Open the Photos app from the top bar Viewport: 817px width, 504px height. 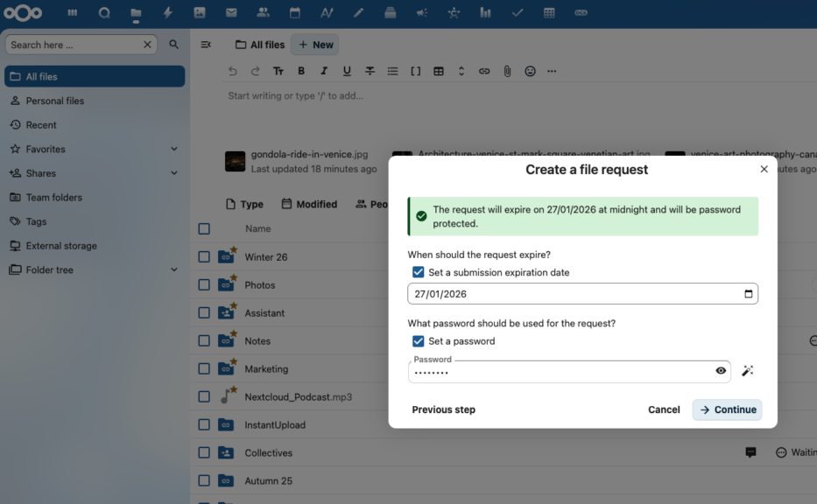click(200, 13)
